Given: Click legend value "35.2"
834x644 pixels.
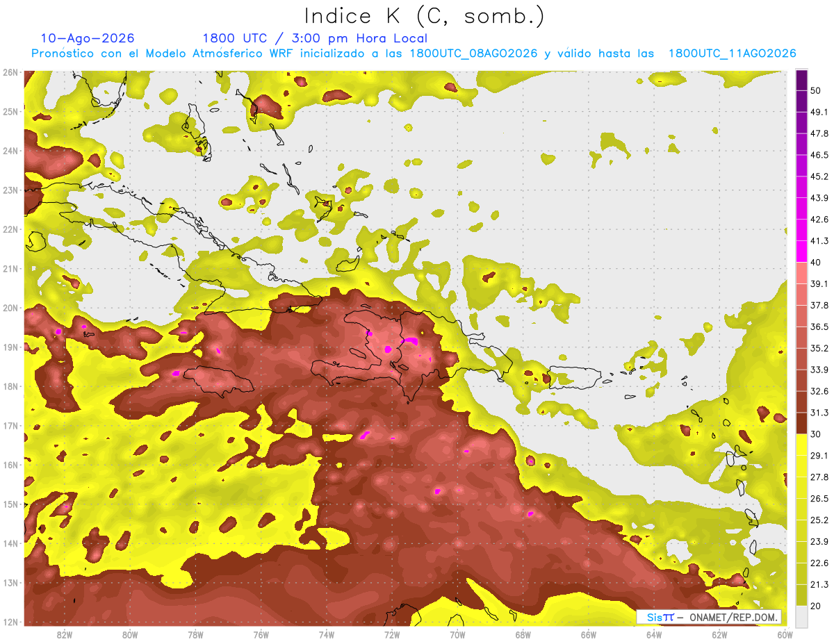Looking at the screenshot, I should 819,348.
